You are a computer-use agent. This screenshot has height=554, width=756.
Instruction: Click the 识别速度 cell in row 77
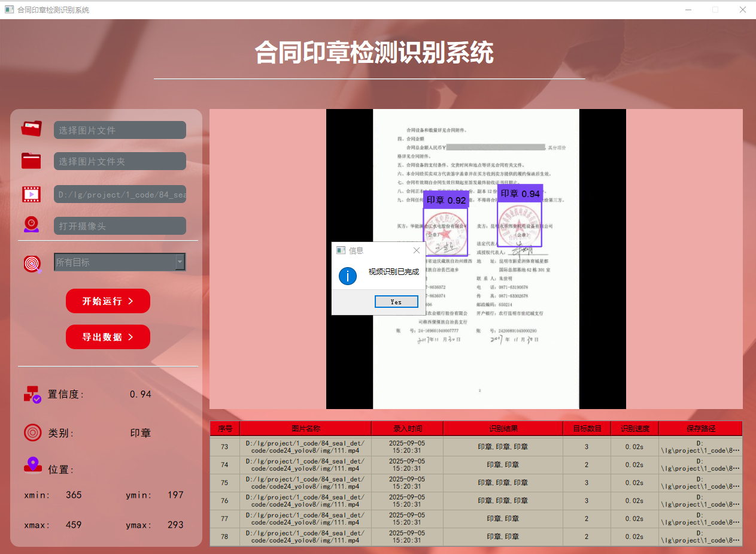634,519
